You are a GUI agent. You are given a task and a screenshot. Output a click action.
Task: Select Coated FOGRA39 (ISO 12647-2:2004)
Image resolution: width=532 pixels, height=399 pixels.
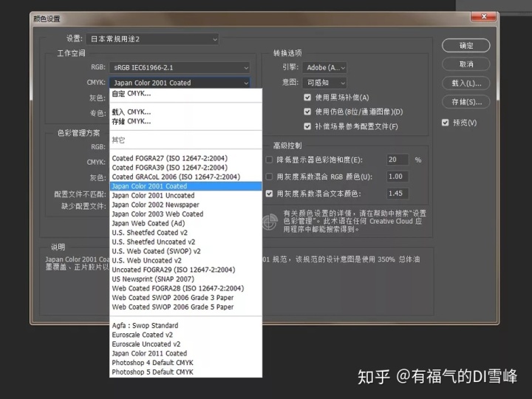185,168
